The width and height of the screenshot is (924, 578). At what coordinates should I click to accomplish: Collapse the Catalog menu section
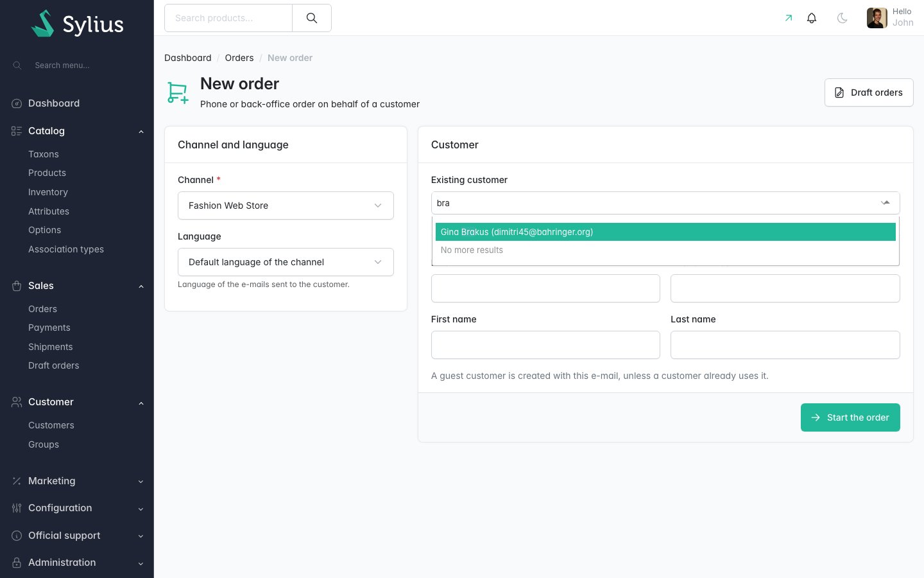(x=141, y=132)
